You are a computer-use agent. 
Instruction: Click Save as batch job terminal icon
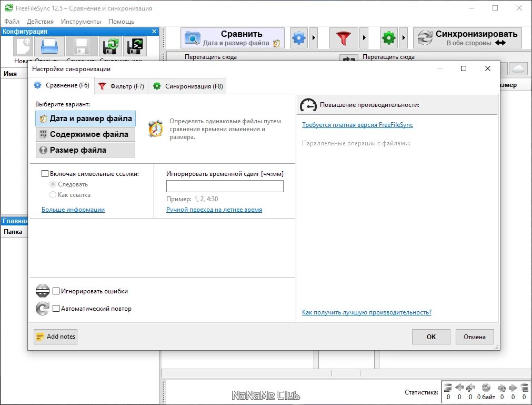click(135, 46)
